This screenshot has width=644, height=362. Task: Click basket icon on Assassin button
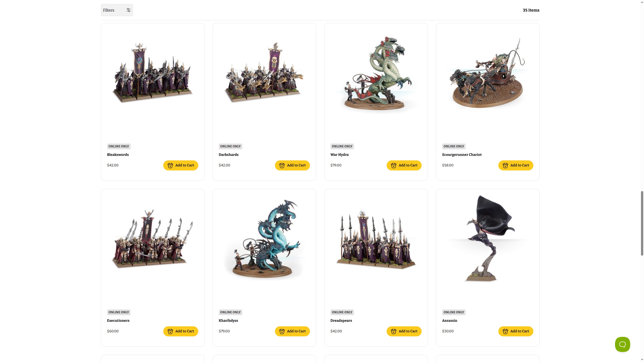pyautogui.click(x=505, y=331)
